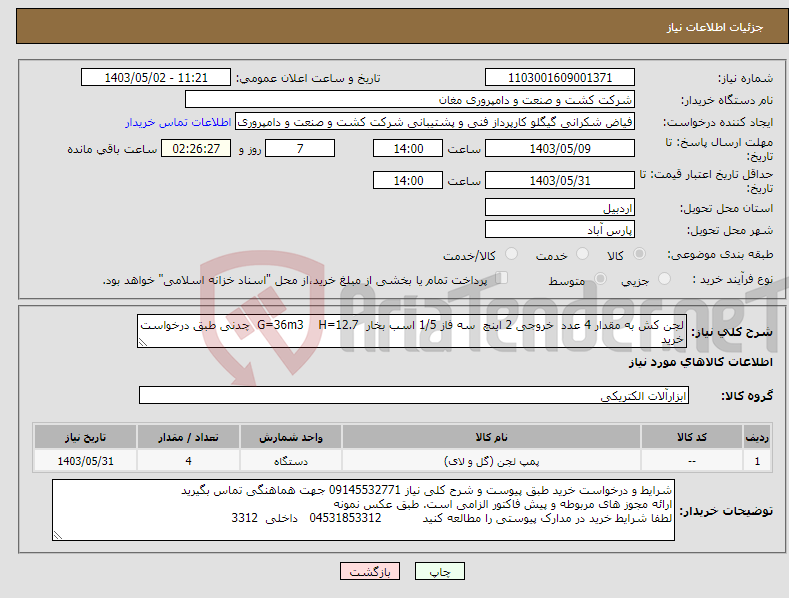789x598 pixels.
Task: Click the resize handle of buyer notes textarea
Action: coord(58,535)
